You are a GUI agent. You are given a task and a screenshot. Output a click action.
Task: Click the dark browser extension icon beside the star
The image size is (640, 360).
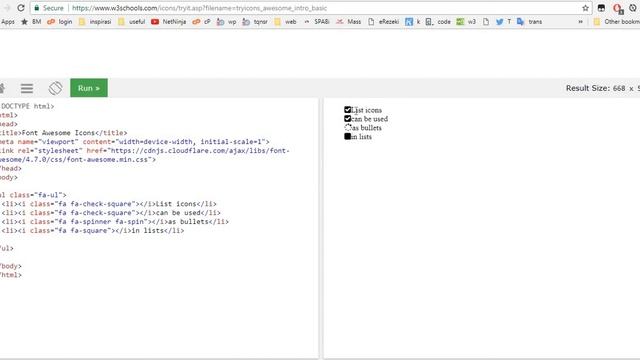pyautogui.click(x=601, y=8)
